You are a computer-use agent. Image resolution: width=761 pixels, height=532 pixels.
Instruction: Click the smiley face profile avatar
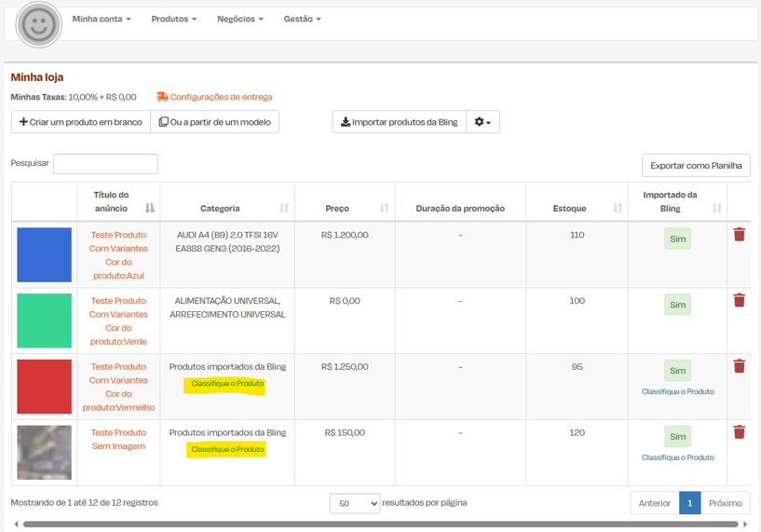click(38, 25)
